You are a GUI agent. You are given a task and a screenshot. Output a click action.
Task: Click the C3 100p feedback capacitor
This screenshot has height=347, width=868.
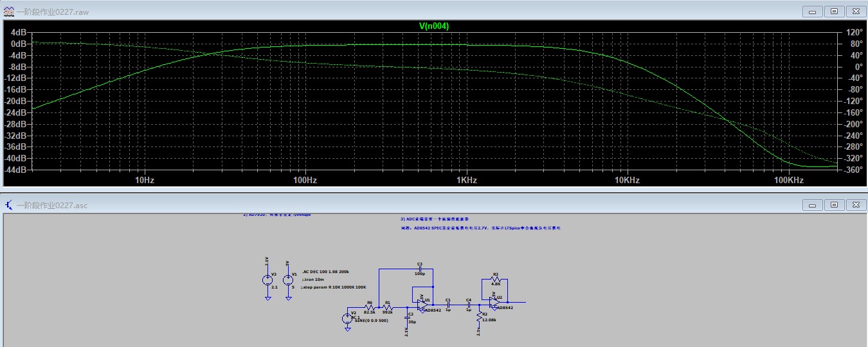(x=419, y=269)
